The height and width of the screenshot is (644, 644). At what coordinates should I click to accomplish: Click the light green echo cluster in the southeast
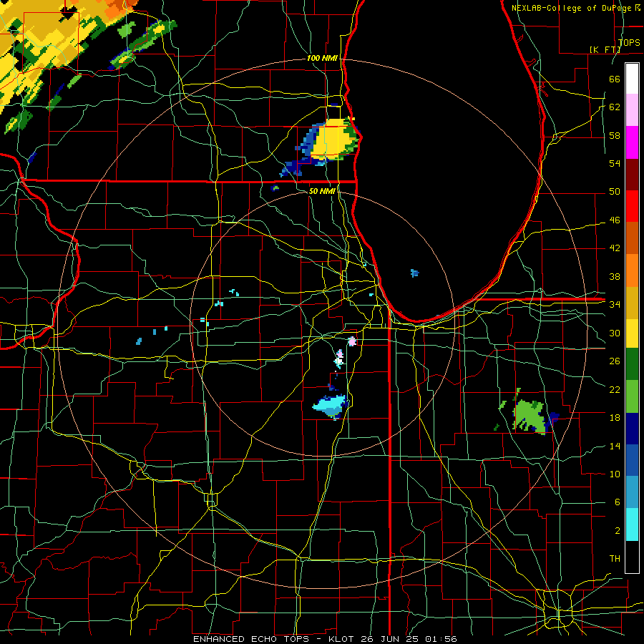click(x=529, y=415)
